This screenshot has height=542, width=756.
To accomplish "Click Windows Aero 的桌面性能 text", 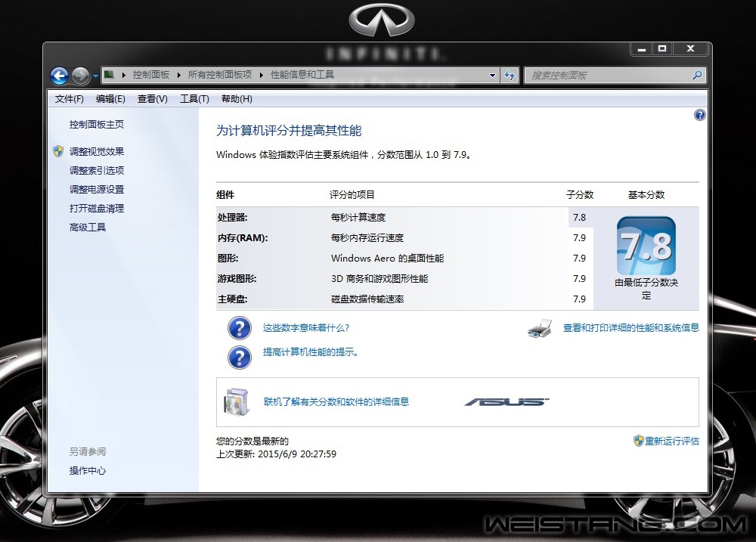I will (388, 258).
